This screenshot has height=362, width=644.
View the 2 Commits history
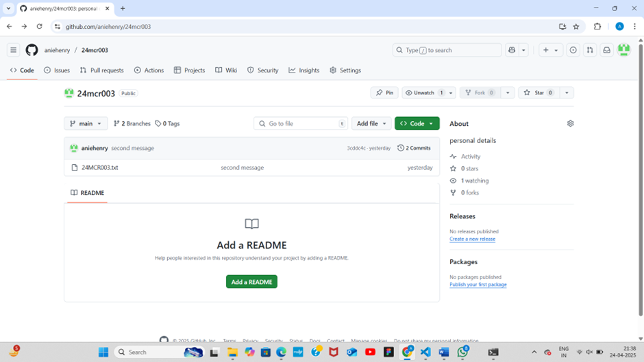pos(414,148)
